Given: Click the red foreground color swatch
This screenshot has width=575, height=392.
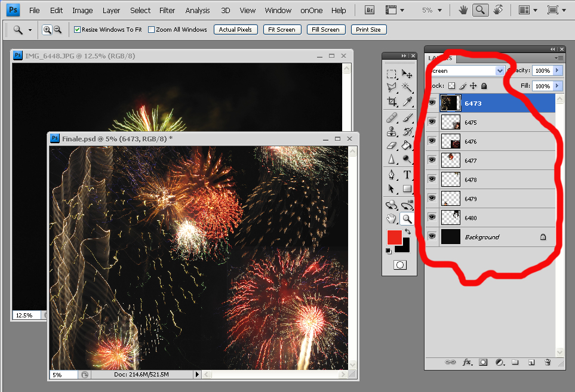Looking at the screenshot, I should pyautogui.click(x=394, y=237).
